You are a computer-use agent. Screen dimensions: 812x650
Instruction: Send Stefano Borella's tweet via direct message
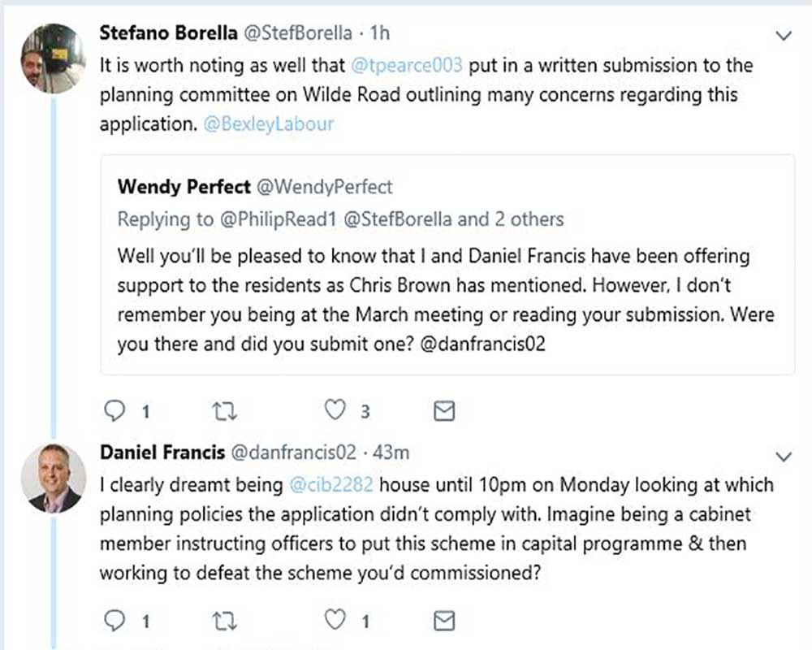point(443,412)
